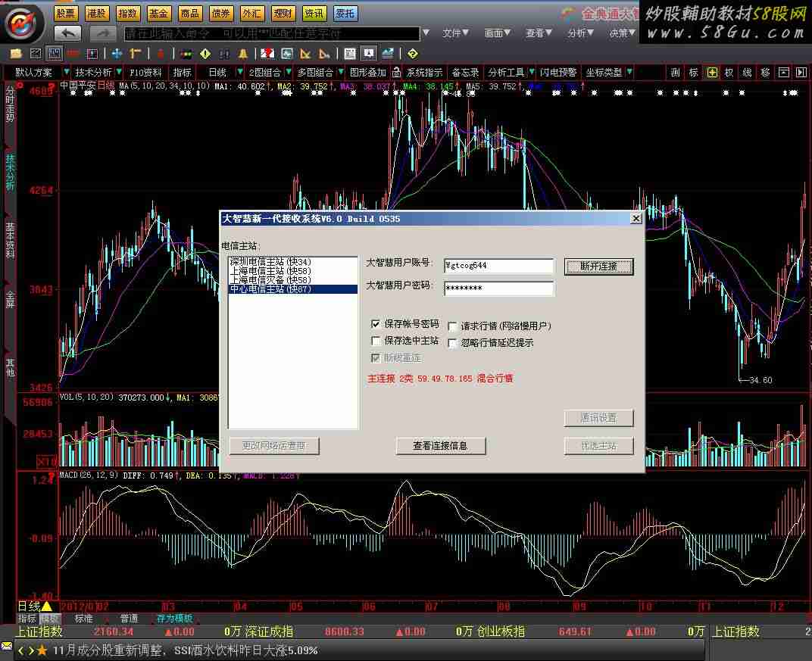Click the line chart toolbar icon
Viewport: 812px width, 661px height.
tap(36, 53)
